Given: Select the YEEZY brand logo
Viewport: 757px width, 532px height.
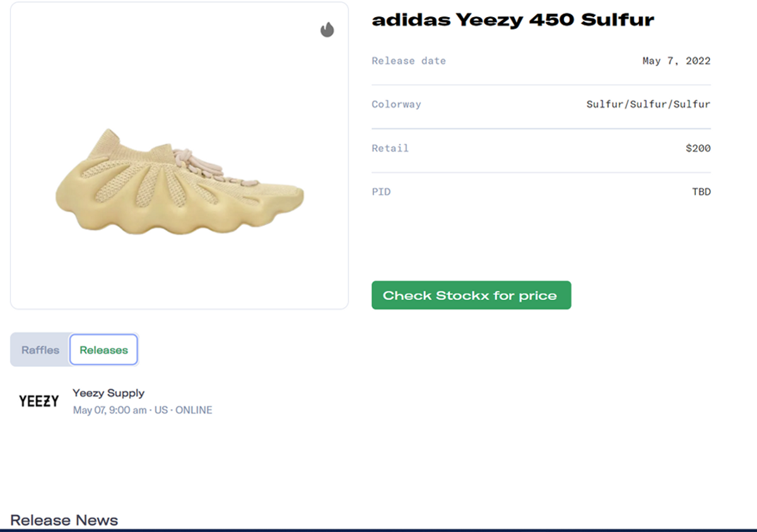Looking at the screenshot, I should pyautogui.click(x=38, y=400).
